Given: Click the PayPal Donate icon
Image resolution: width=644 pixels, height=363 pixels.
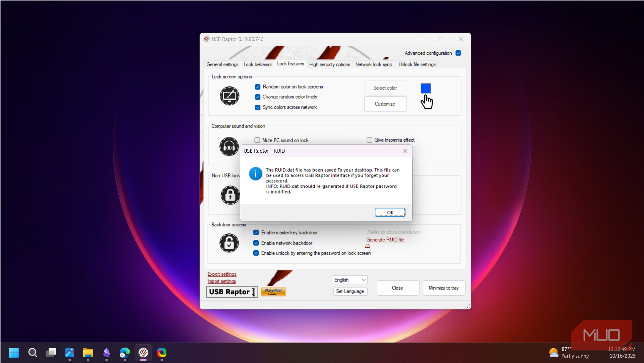Looking at the screenshot, I should click(x=273, y=292).
